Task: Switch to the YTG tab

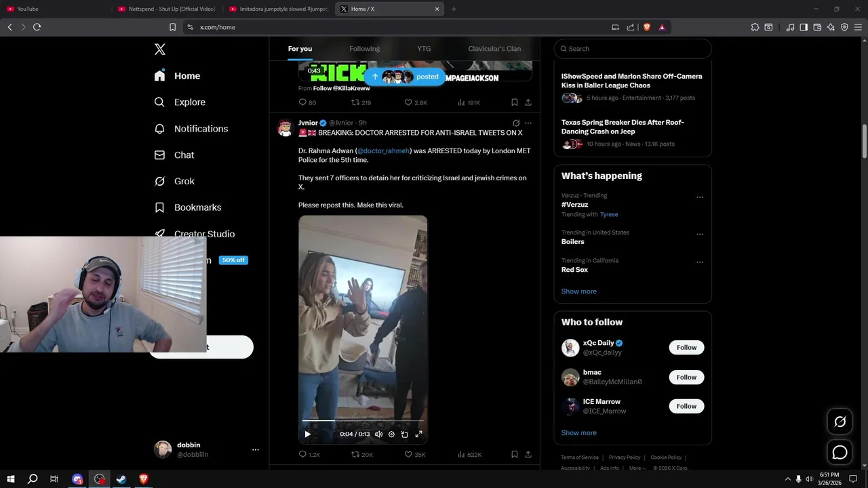Action: tap(424, 49)
